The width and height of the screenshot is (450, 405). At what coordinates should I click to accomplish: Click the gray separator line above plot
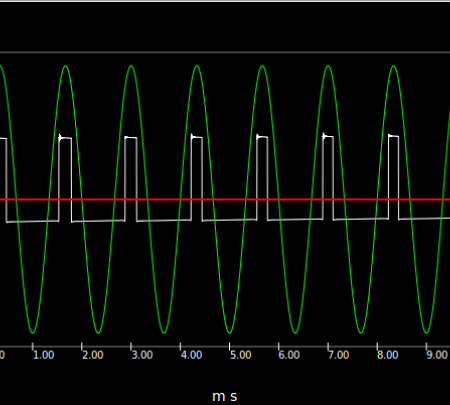pos(225,52)
